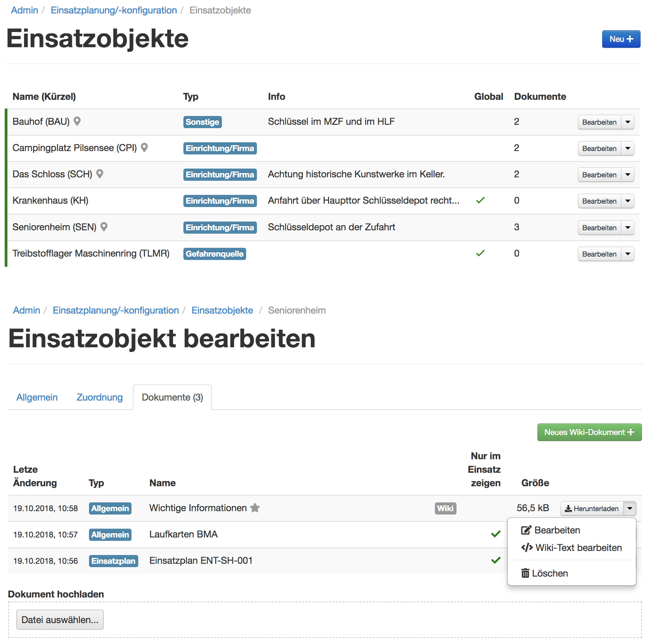The width and height of the screenshot is (648, 644).
Task: Click the location pin beside Campingplatz Pilsensee
Action: pos(144,147)
